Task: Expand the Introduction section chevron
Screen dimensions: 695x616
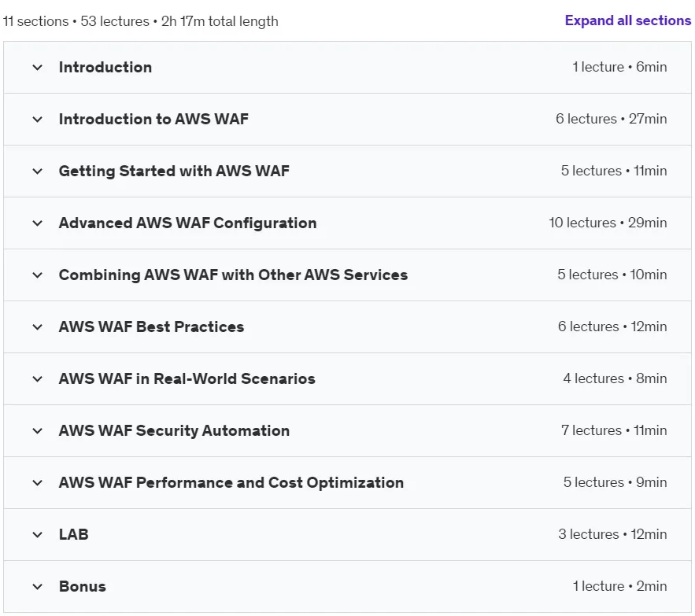Action: [38, 68]
